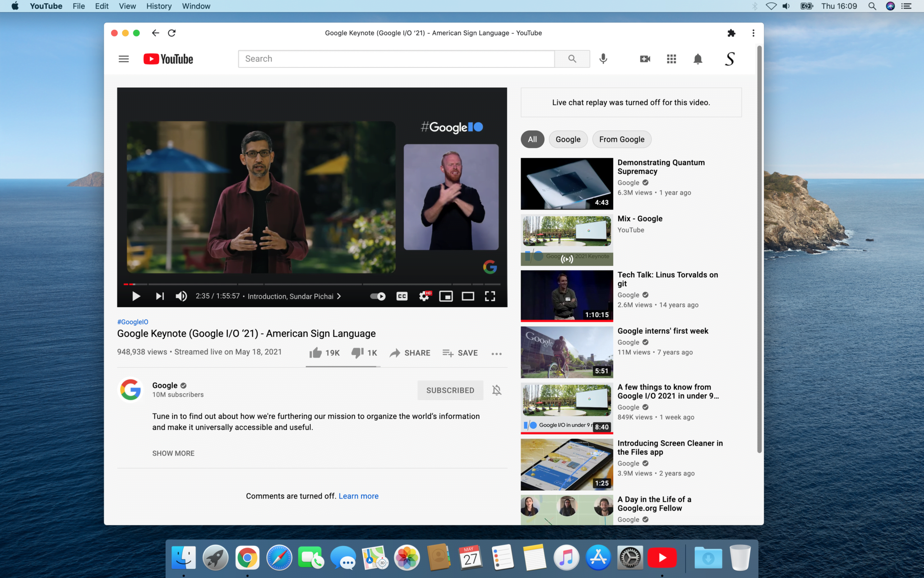The image size is (924, 578).
Task: Open the player settings gear
Action: tap(423, 296)
